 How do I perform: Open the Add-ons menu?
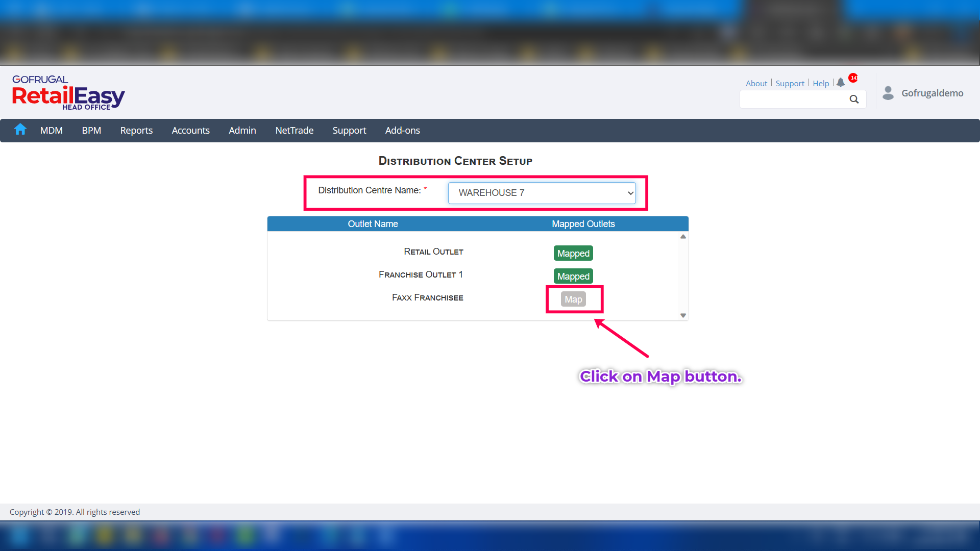(x=402, y=131)
